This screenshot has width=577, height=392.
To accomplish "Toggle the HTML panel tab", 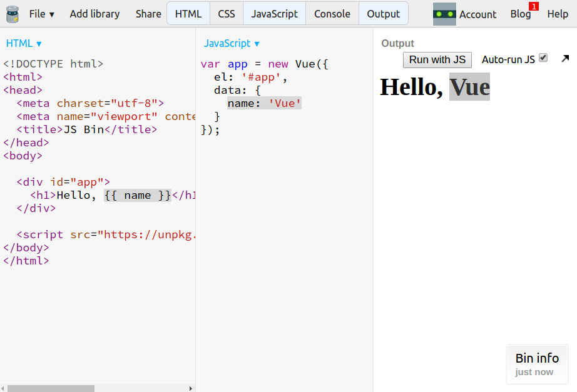I will click(x=188, y=14).
